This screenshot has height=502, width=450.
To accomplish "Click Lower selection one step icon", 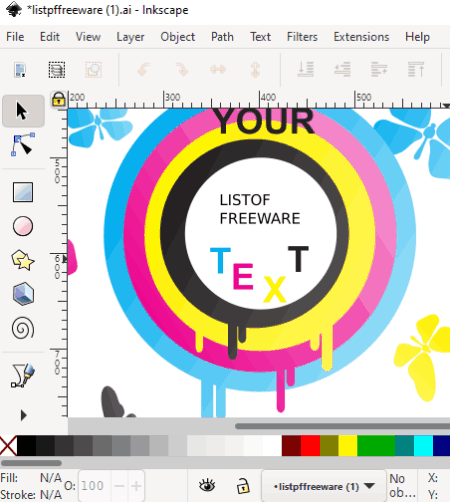I will [x=342, y=70].
